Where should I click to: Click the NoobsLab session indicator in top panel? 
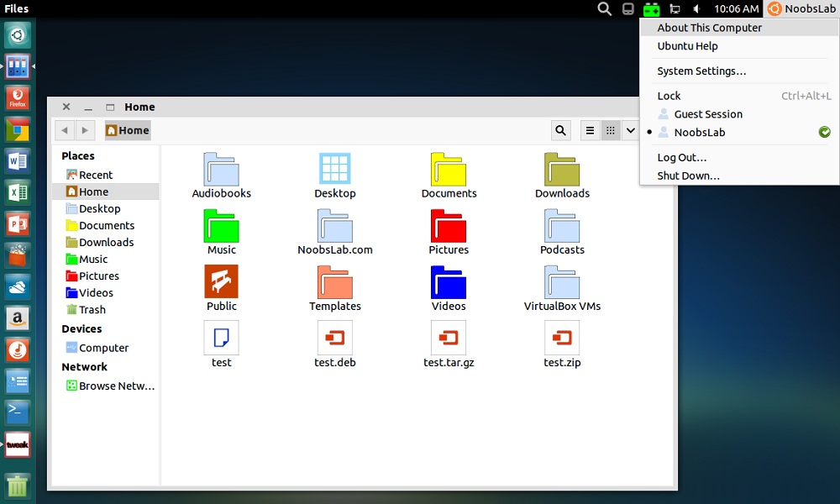click(x=801, y=8)
